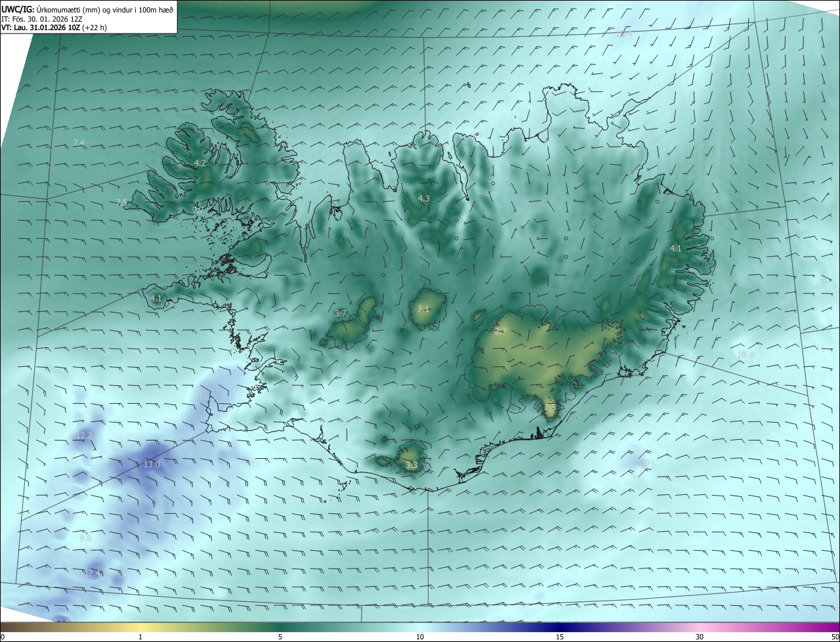Click the 2.7 value on the large glacier
The height and width of the screenshot is (642, 840).
tap(501, 332)
